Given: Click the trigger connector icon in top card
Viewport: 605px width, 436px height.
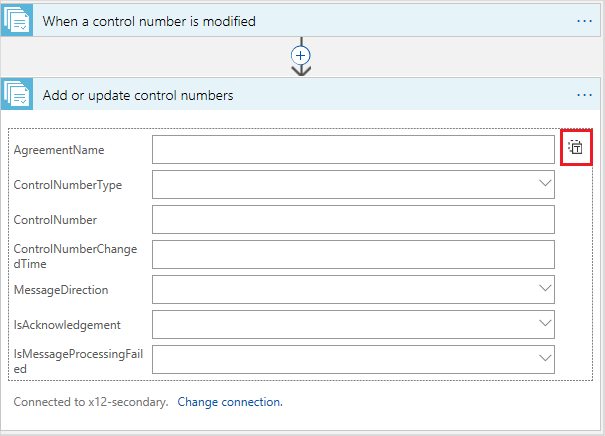Looking at the screenshot, I should [x=17, y=20].
